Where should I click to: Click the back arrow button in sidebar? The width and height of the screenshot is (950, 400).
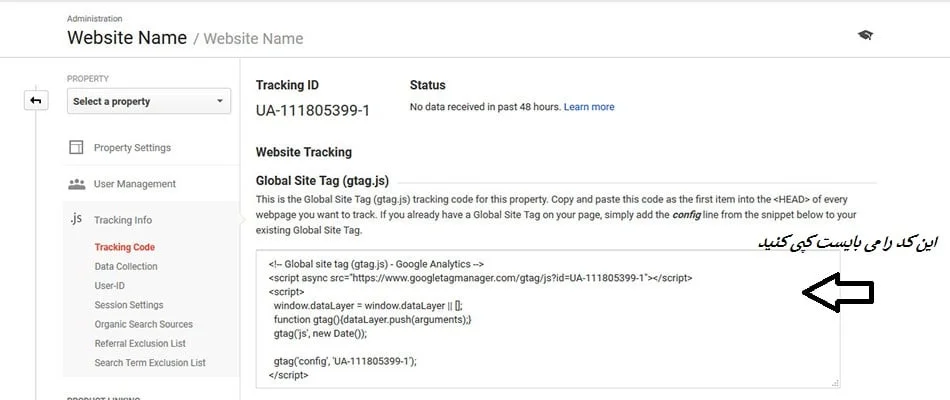click(x=36, y=100)
